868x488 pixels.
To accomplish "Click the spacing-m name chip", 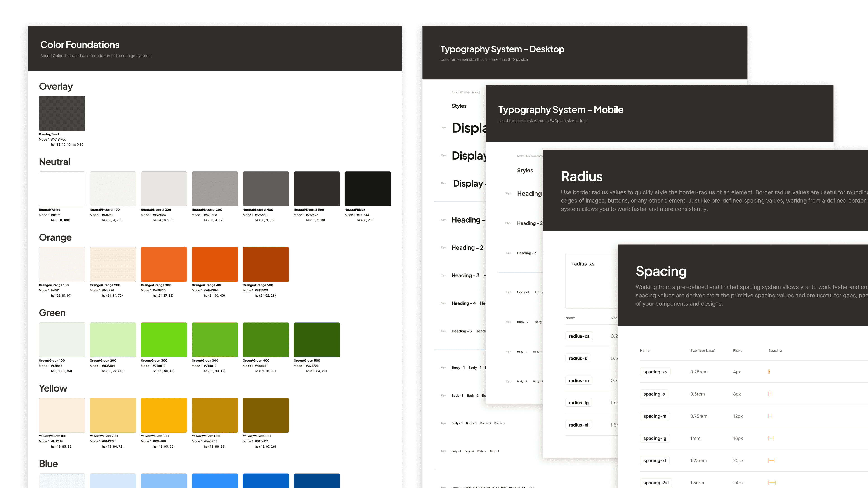I will pos(655,416).
